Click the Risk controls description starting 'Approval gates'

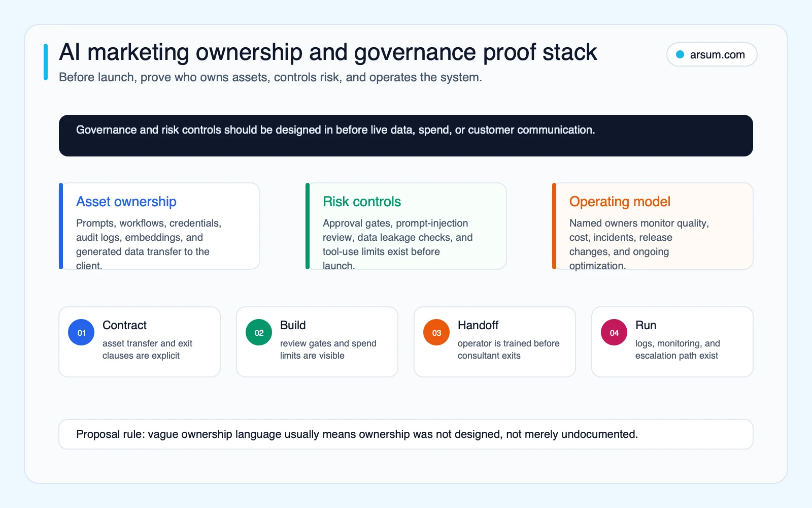coord(398,244)
